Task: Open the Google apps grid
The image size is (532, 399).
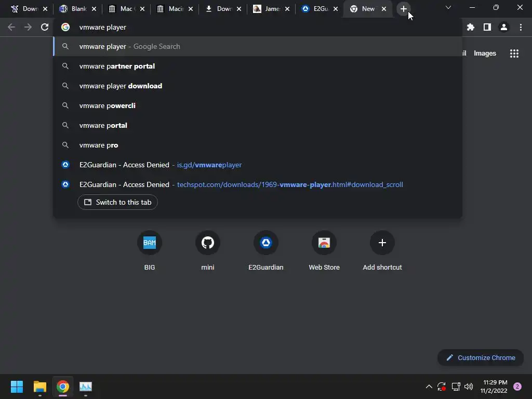Action: (514, 54)
